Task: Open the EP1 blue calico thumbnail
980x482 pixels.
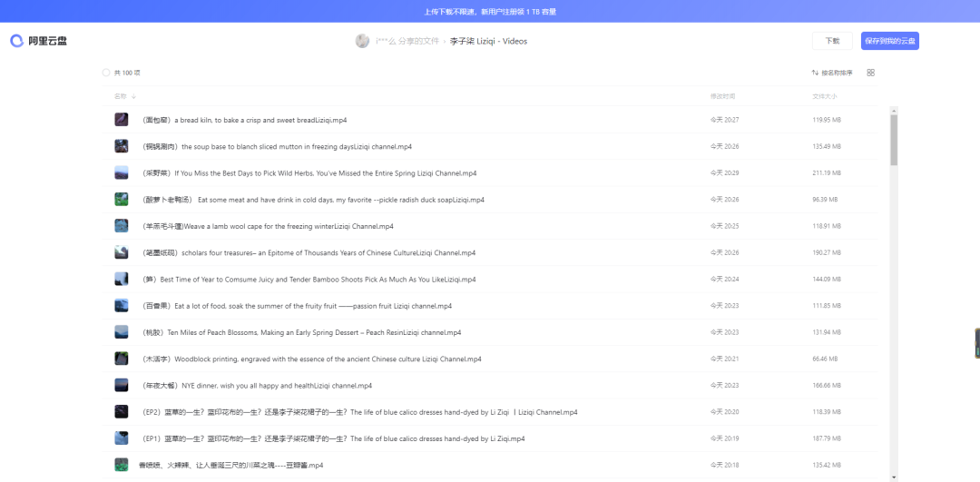Action: point(122,438)
